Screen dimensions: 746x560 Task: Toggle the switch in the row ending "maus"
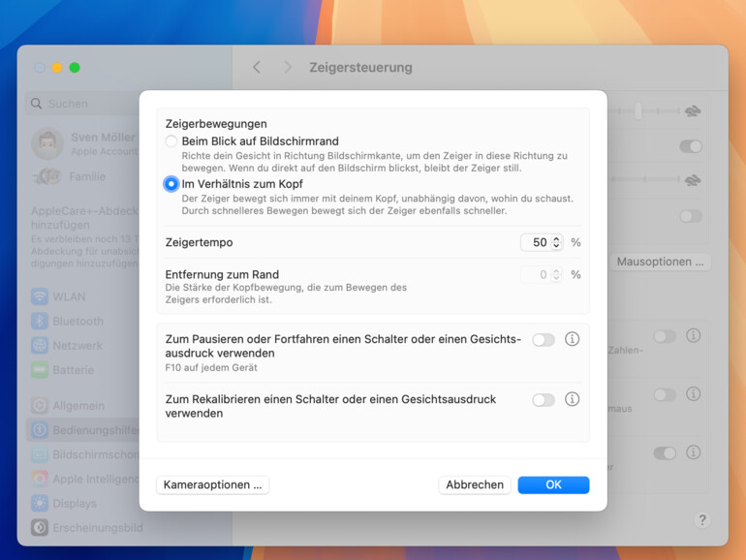click(x=665, y=394)
